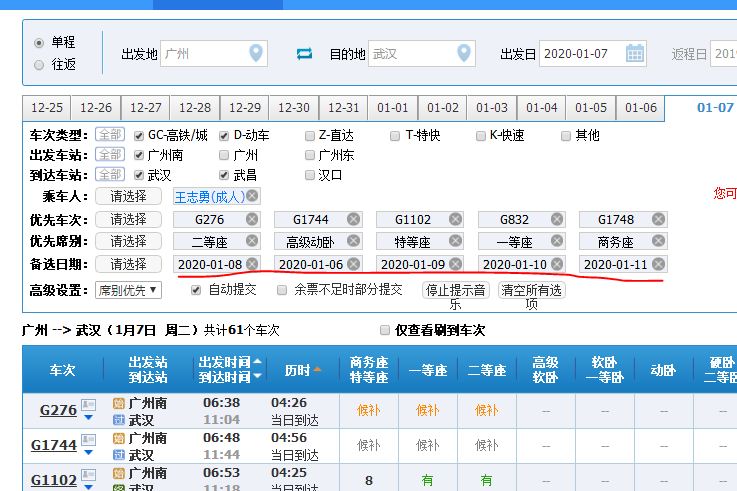
Task: Select 全部 for 车次类型
Action: click(110, 135)
